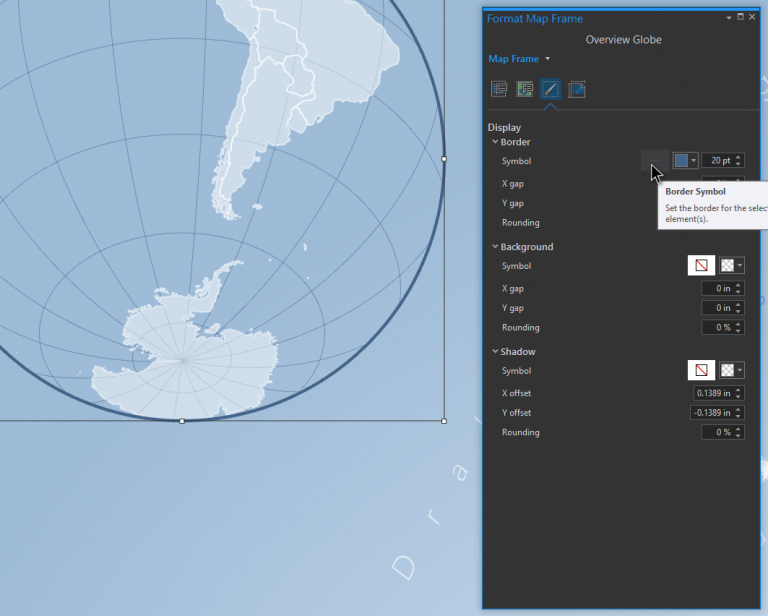Open the Map Frame dropdown menu
This screenshot has width=768, height=616.
coord(548,59)
